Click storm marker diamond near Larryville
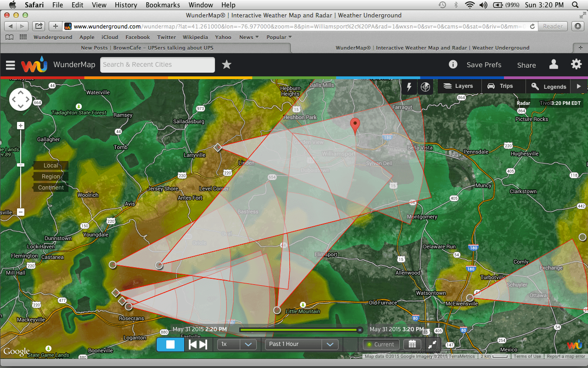588x368 pixels. [218, 147]
